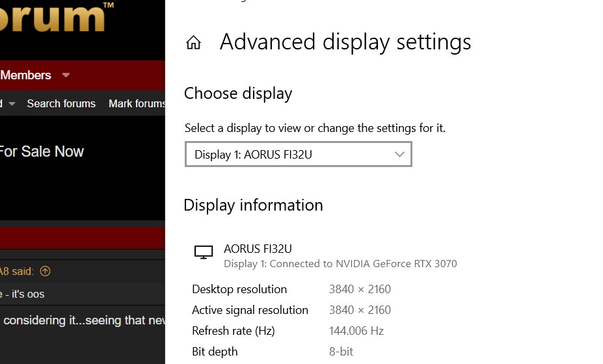Click the AORUS FI32U name under Display information

coord(258,249)
